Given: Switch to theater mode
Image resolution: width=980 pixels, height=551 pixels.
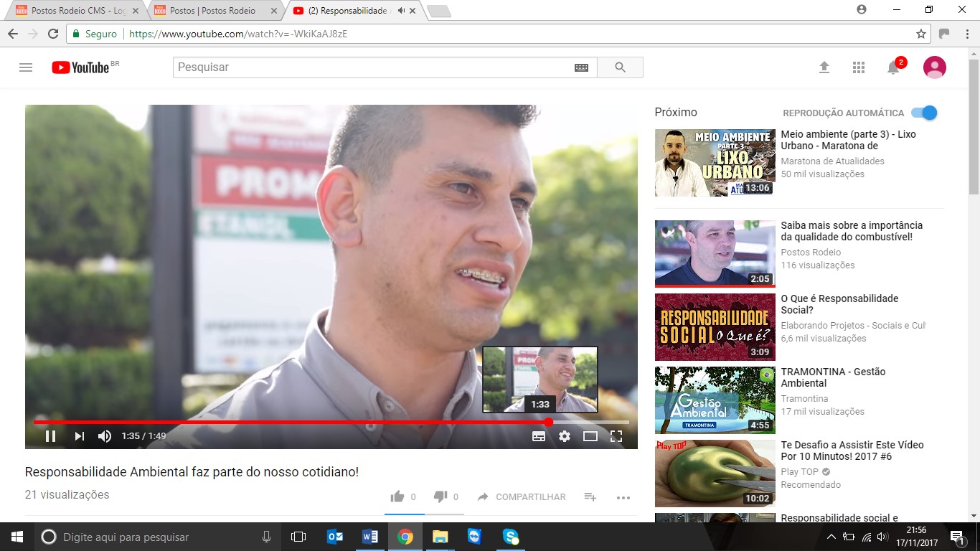Looking at the screenshot, I should 590,436.
